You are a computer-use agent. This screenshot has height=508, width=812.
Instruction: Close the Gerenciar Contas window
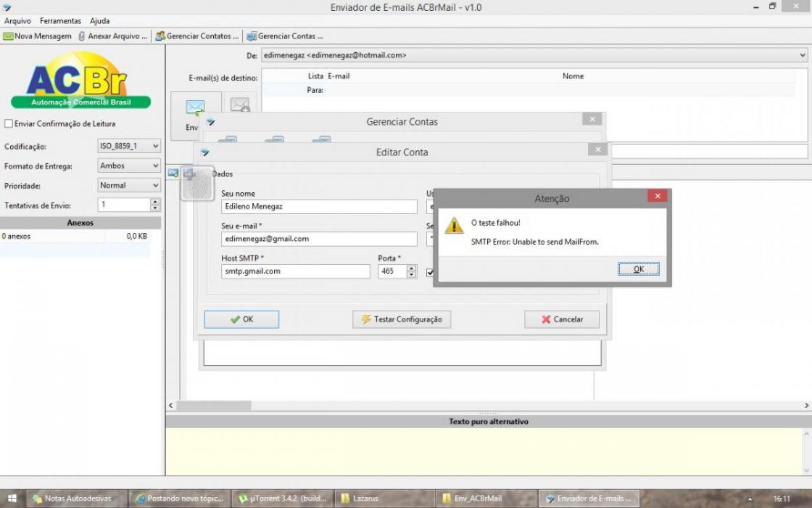(592, 119)
